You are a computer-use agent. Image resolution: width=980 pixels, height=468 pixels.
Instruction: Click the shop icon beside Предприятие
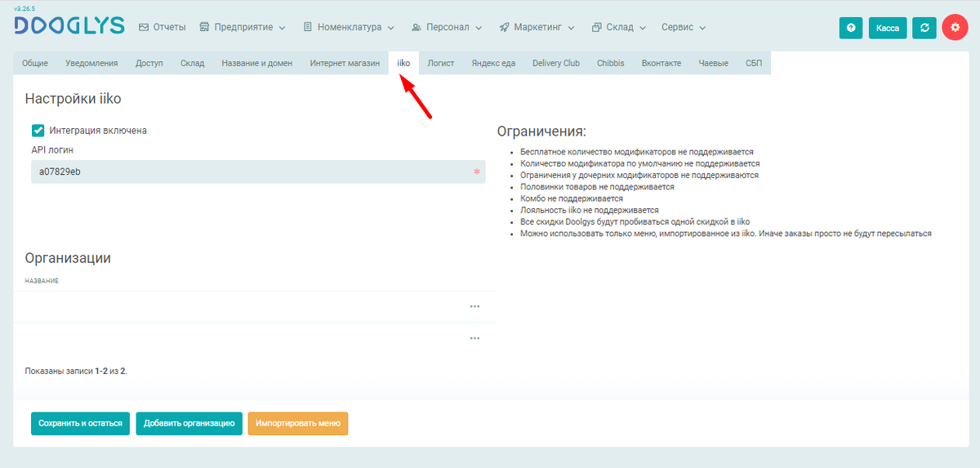click(204, 27)
